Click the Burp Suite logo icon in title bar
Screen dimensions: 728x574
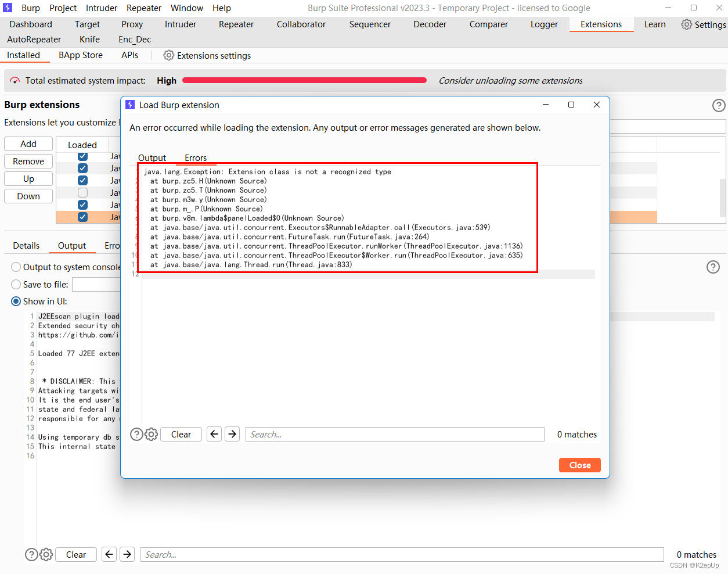[x=8, y=8]
